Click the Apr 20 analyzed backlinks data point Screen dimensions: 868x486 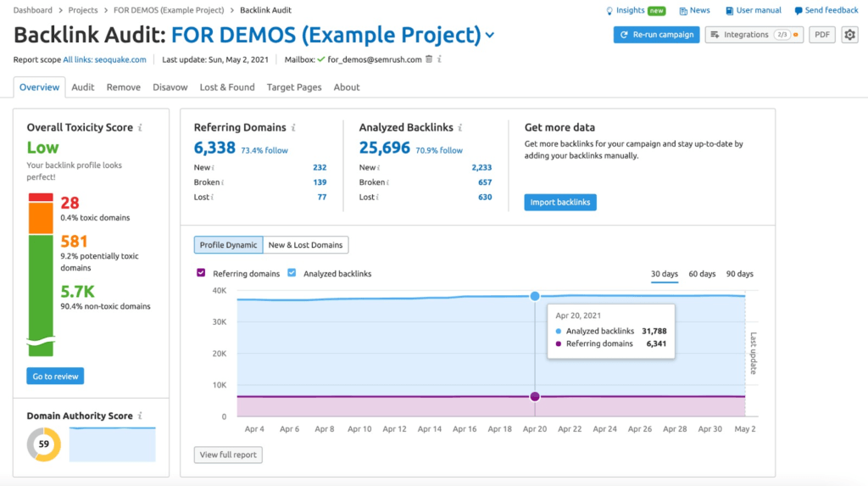[x=535, y=297]
